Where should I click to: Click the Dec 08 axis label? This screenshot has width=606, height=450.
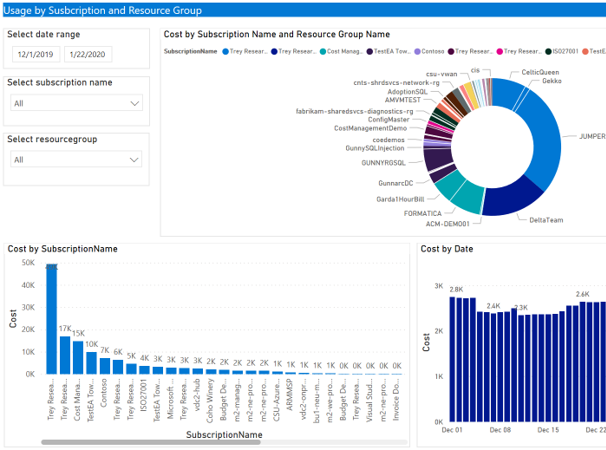[500, 430]
